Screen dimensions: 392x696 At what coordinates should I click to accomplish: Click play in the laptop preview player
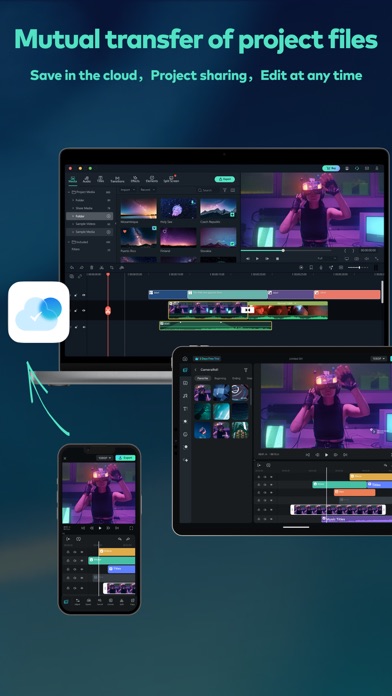[257, 258]
